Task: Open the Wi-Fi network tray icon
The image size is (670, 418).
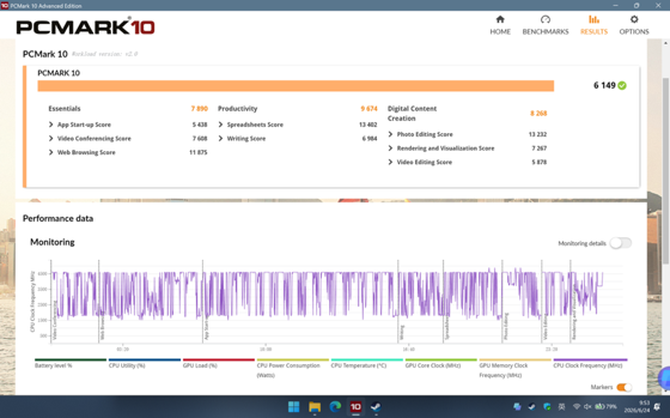Action: [576, 407]
